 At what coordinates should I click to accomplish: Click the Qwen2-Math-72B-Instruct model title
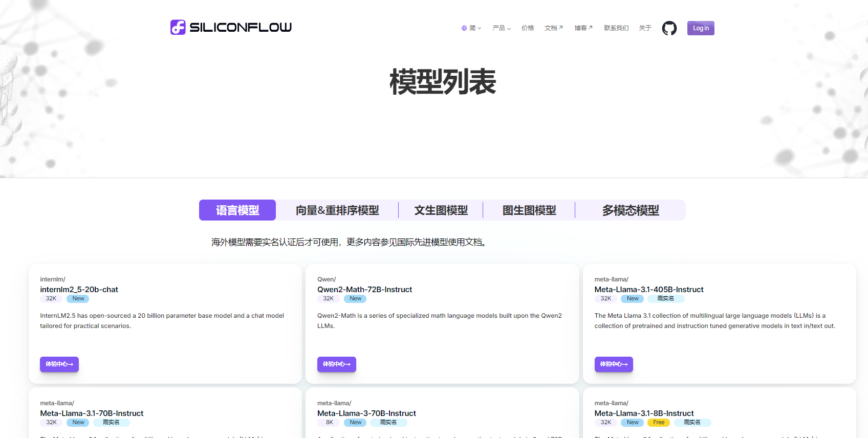[364, 290]
